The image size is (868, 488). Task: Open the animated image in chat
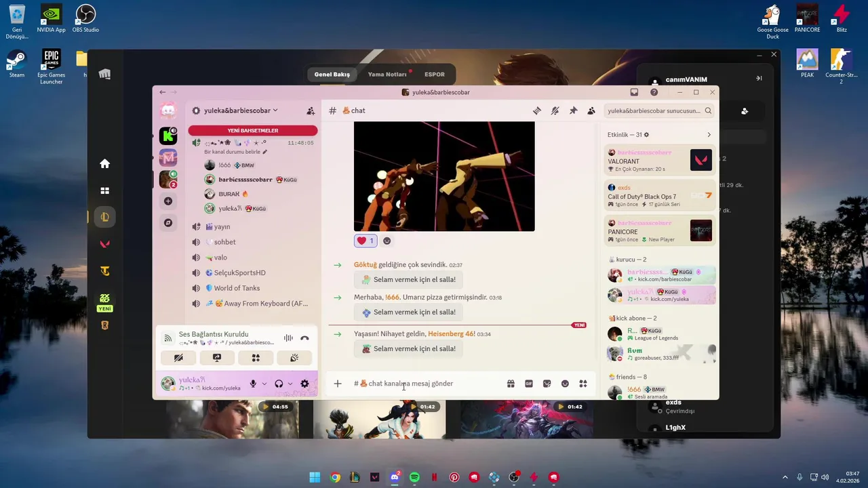[444, 176]
